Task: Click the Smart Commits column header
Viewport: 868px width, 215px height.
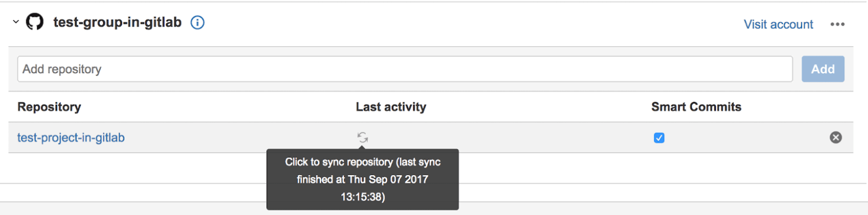Action: tap(696, 107)
